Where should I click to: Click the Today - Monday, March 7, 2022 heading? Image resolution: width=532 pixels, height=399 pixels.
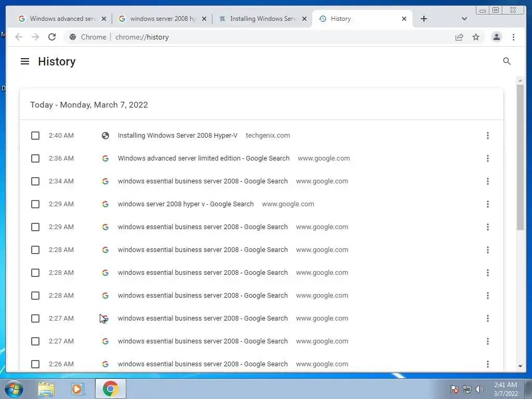point(89,104)
